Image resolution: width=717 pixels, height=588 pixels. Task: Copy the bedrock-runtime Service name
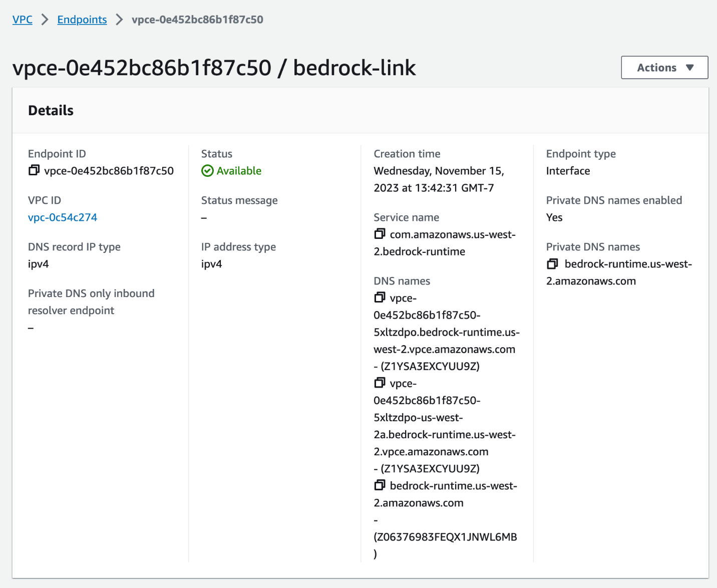(x=379, y=233)
